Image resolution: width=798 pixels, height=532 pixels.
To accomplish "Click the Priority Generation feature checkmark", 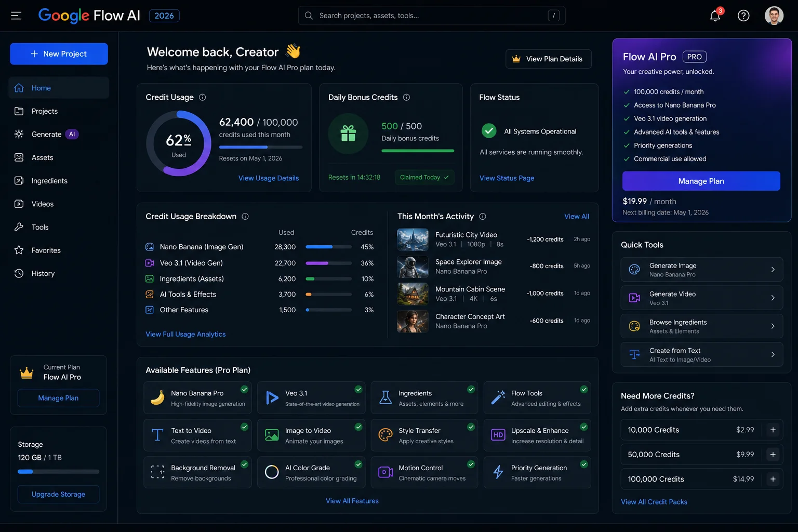I will tap(584, 464).
